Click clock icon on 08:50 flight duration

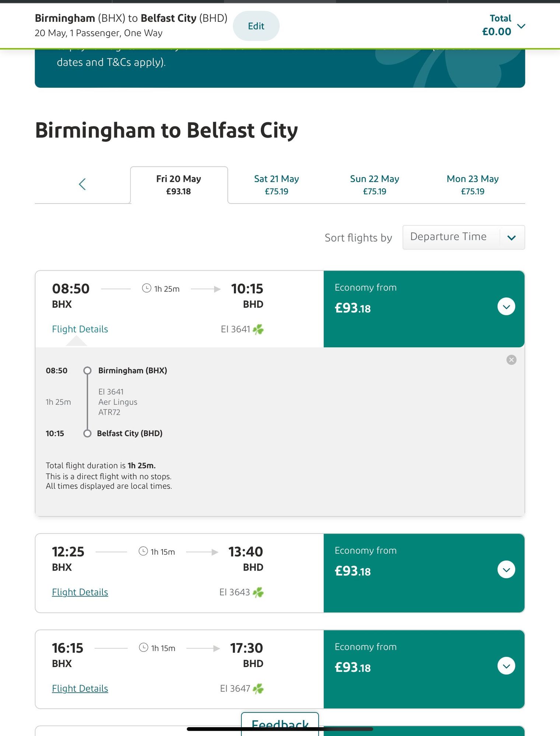147,288
